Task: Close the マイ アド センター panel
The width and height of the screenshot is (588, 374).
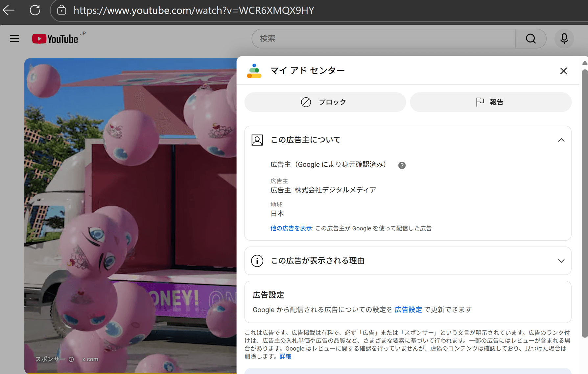Action: click(563, 71)
